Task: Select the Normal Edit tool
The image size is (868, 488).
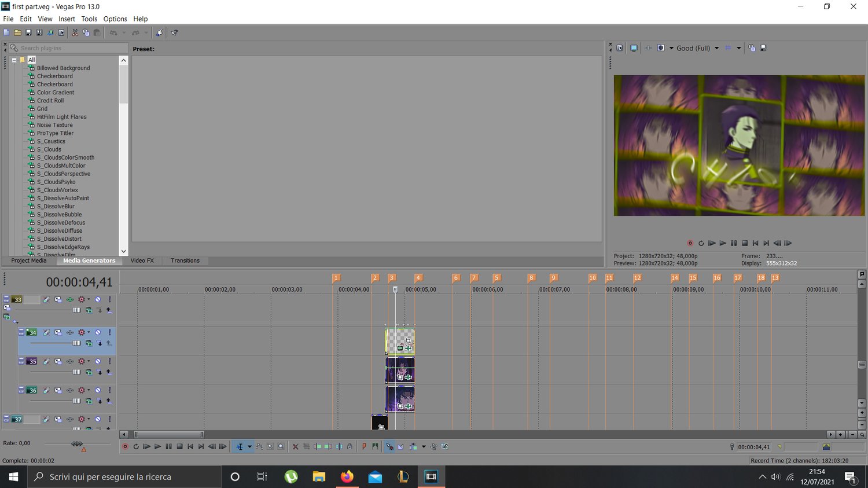Action: pyautogui.click(x=240, y=447)
